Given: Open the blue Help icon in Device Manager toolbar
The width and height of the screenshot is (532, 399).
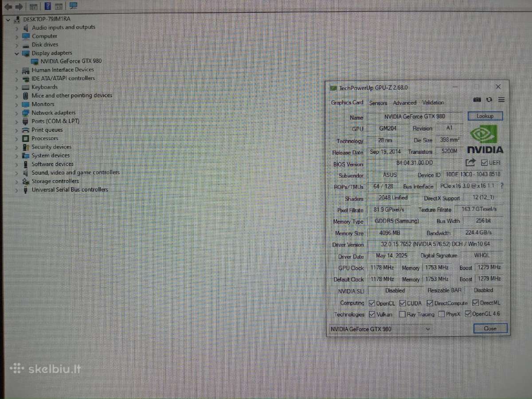Looking at the screenshot, I should click(x=47, y=6).
